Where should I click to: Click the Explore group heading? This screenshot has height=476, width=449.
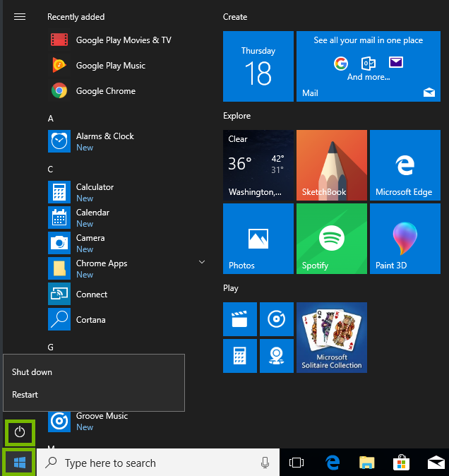tap(237, 116)
